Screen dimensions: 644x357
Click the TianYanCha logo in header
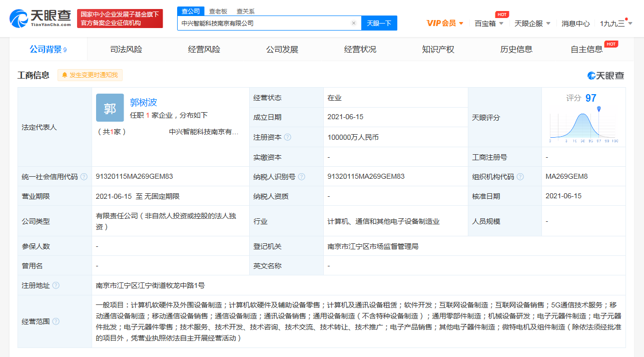click(x=40, y=18)
